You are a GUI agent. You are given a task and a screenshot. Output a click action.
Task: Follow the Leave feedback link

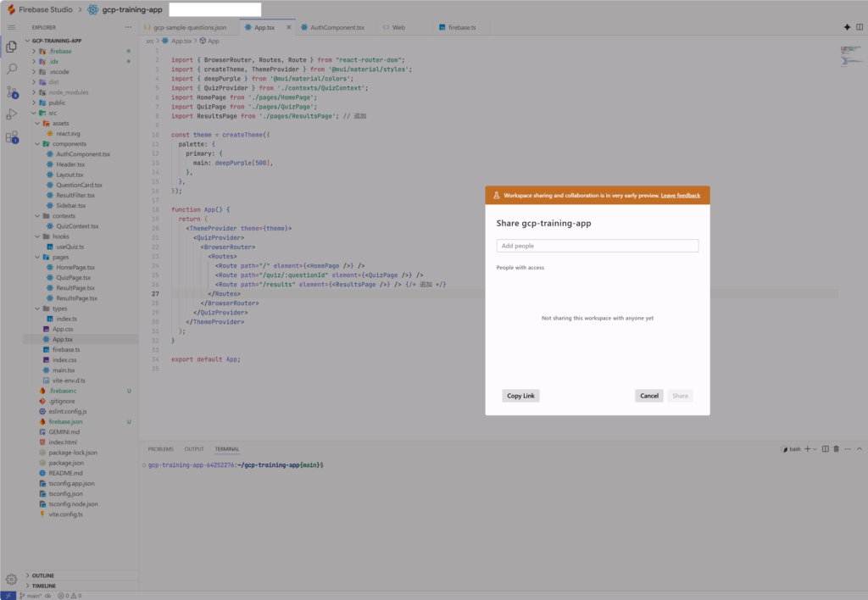680,196
